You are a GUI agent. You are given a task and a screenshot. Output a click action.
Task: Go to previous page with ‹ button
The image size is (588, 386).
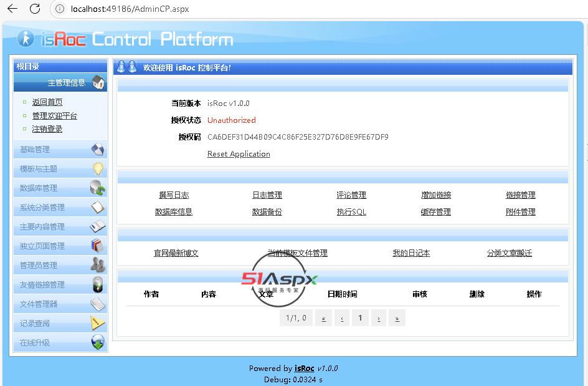tap(342, 318)
